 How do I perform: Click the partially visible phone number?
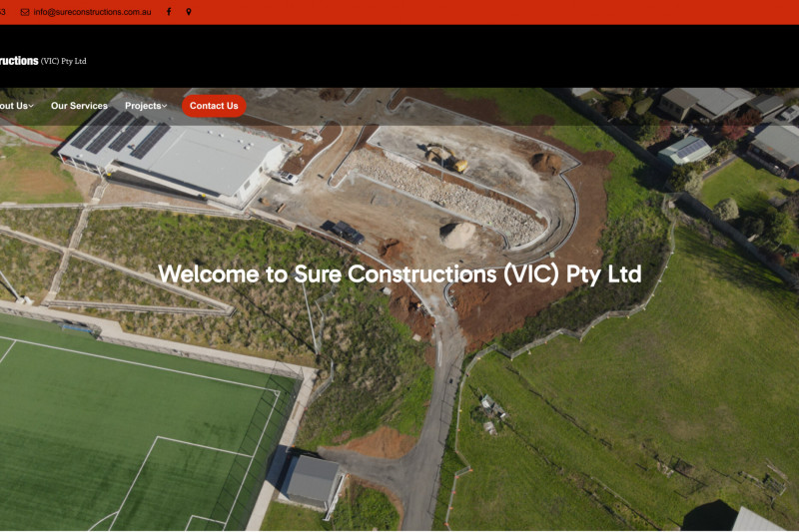[3, 12]
